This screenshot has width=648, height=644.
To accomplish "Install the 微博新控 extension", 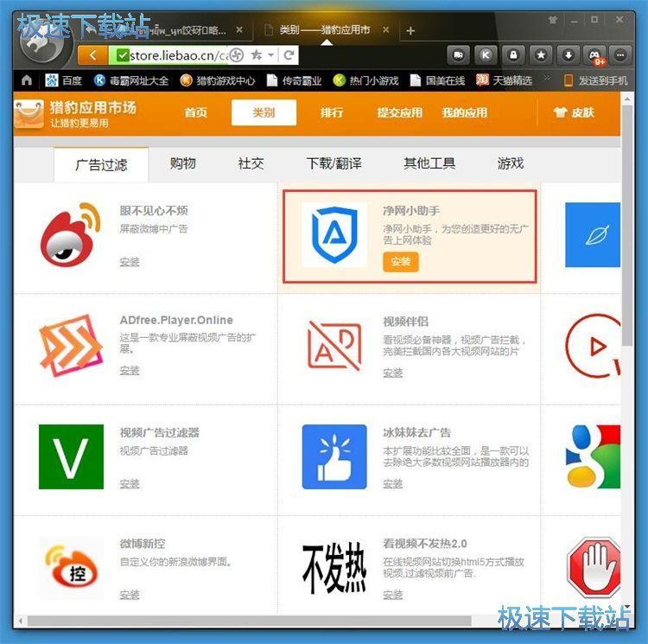I will click(x=130, y=595).
